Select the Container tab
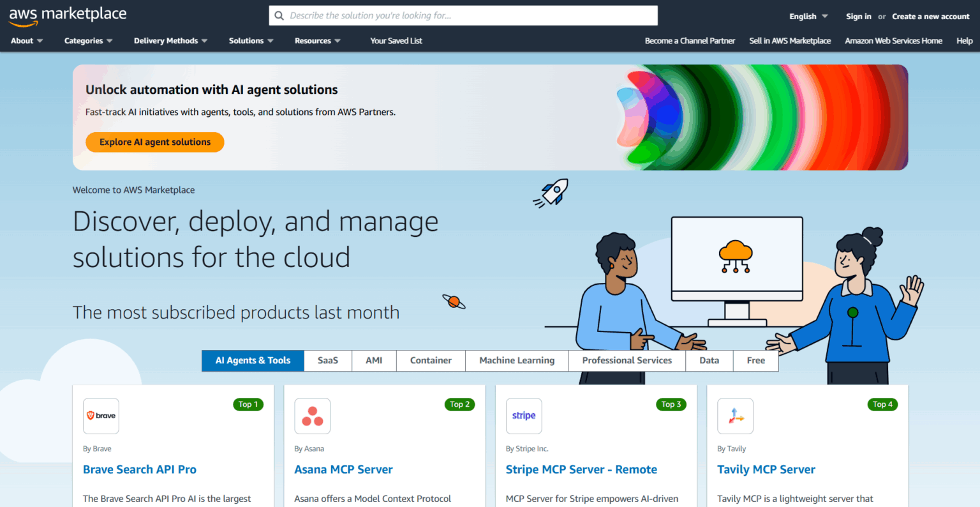This screenshot has width=980, height=507. click(x=431, y=361)
